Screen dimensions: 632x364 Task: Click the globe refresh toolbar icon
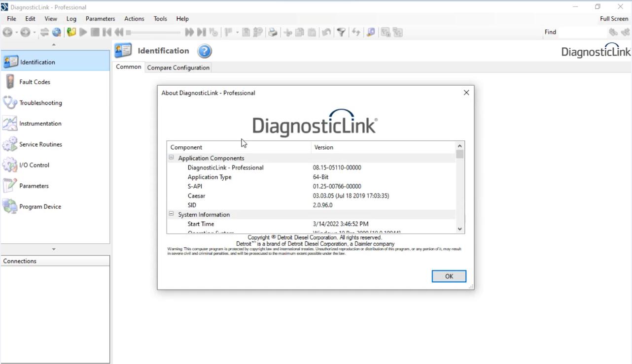[57, 32]
